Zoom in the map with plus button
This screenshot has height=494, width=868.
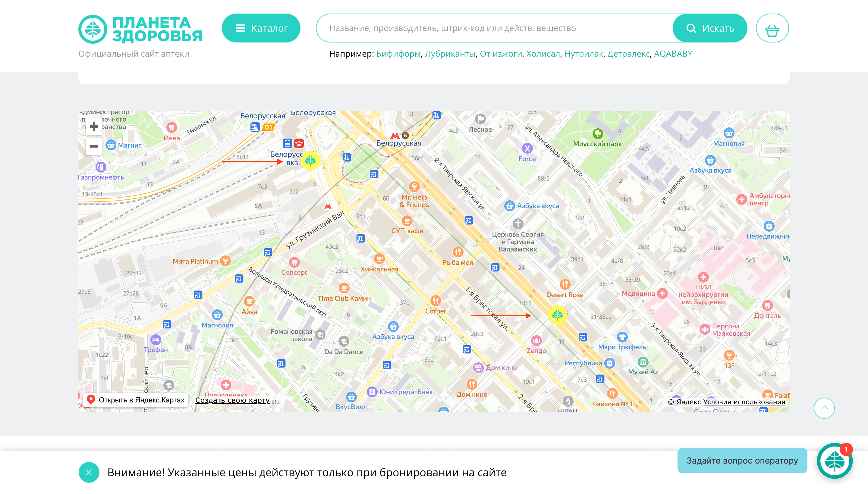click(x=94, y=127)
